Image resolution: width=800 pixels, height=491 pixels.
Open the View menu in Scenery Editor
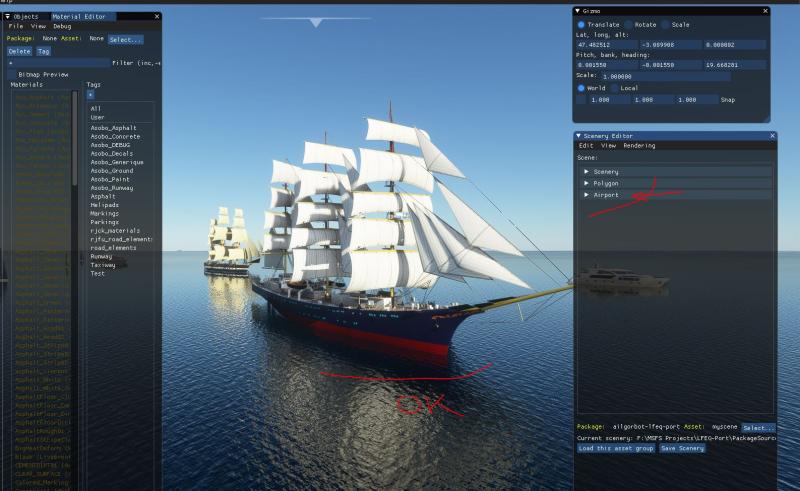tap(608, 145)
